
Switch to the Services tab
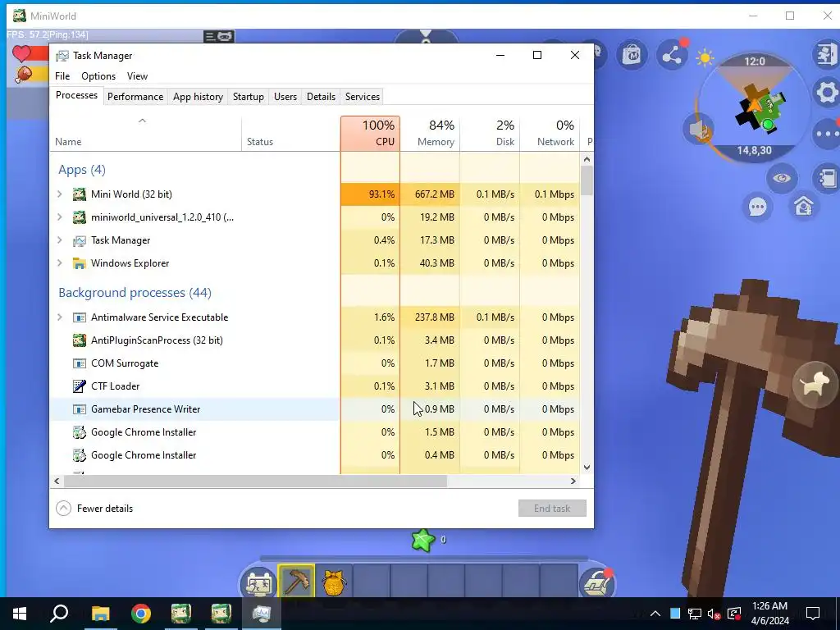coord(362,97)
